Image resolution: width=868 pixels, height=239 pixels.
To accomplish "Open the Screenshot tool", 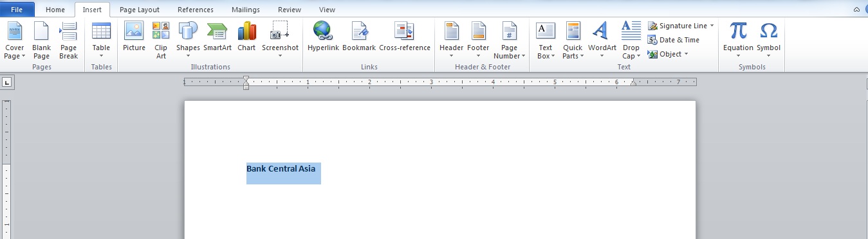I will pos(280,40).
